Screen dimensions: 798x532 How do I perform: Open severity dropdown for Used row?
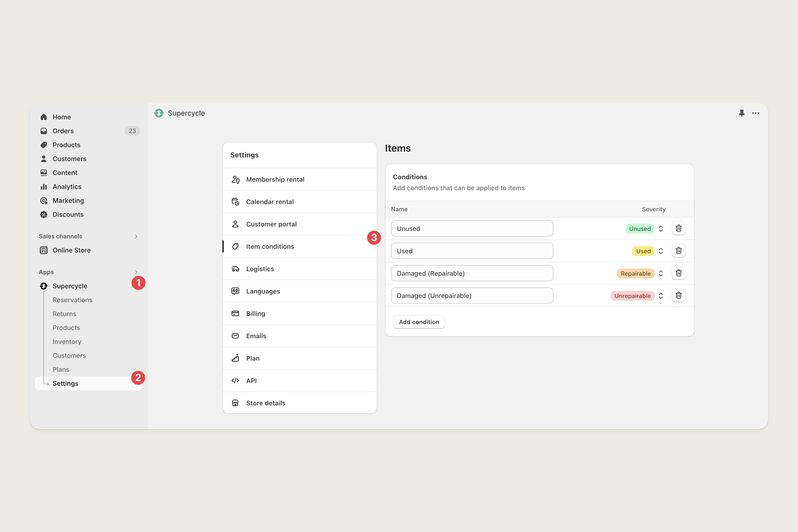[648, 251]
